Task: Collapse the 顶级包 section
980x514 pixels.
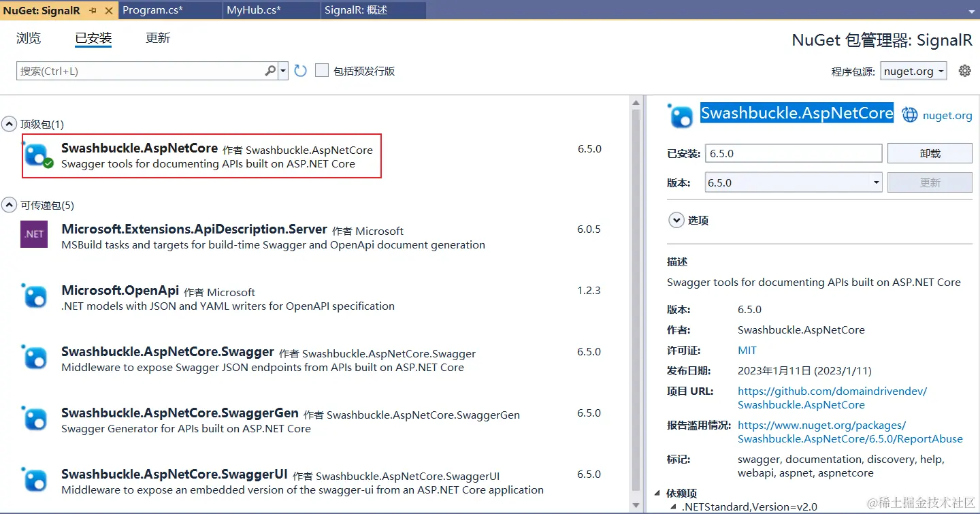Action: tap(9, 123)
